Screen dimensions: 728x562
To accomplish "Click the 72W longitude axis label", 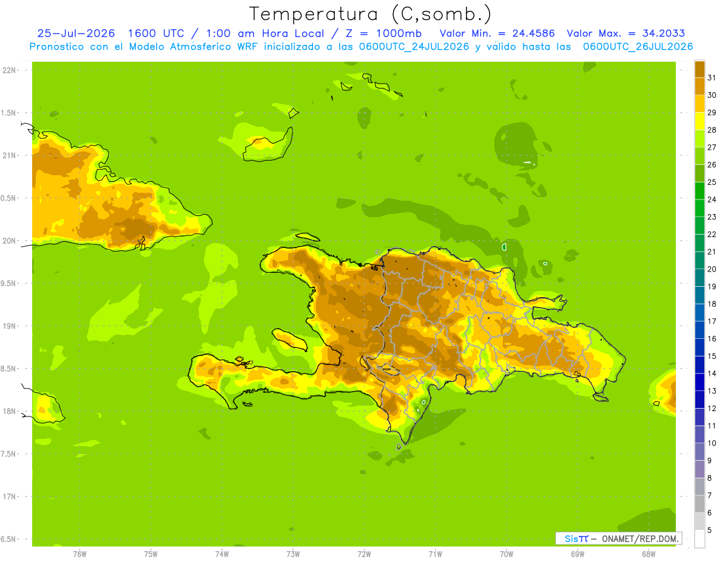I will point(364,554).
